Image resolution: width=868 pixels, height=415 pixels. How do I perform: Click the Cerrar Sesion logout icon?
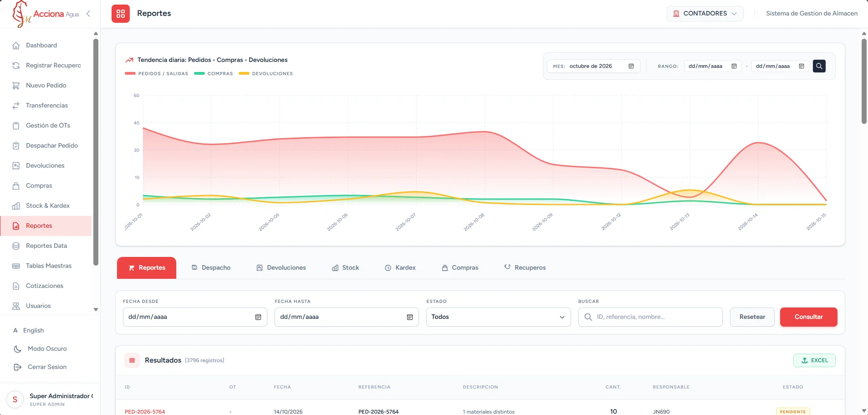click(18, 367)
